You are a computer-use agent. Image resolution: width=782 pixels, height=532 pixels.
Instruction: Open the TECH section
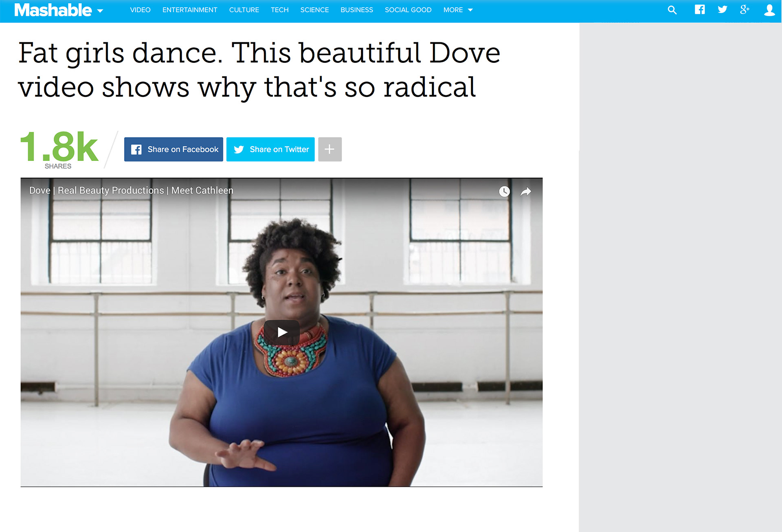[280, 10]
